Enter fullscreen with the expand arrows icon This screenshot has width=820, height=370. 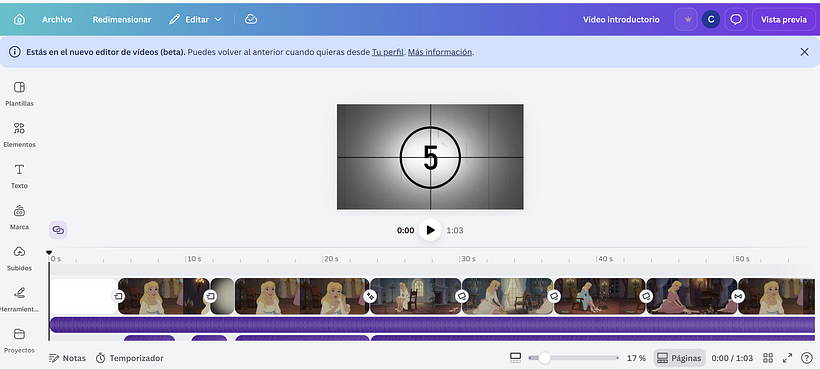click(x=787, y=358)
